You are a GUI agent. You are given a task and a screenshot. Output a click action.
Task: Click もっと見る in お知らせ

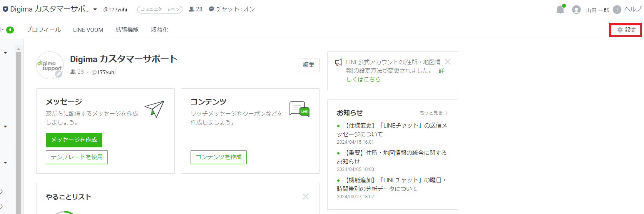tap(433, 113)
